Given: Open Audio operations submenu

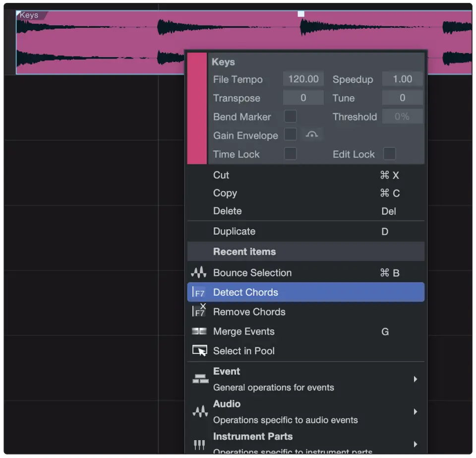Looking at the screenshot, I should point(306,412).
